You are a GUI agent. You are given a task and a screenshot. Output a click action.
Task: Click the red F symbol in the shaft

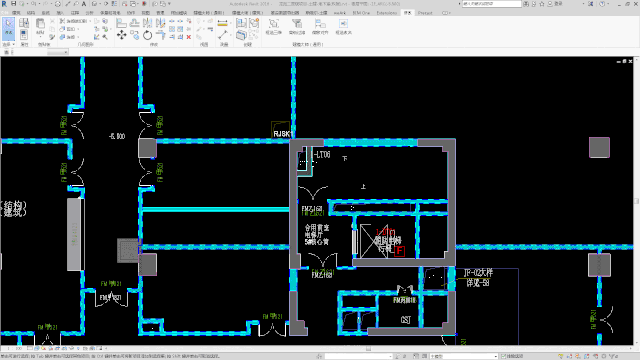click(x=400, y=251)
